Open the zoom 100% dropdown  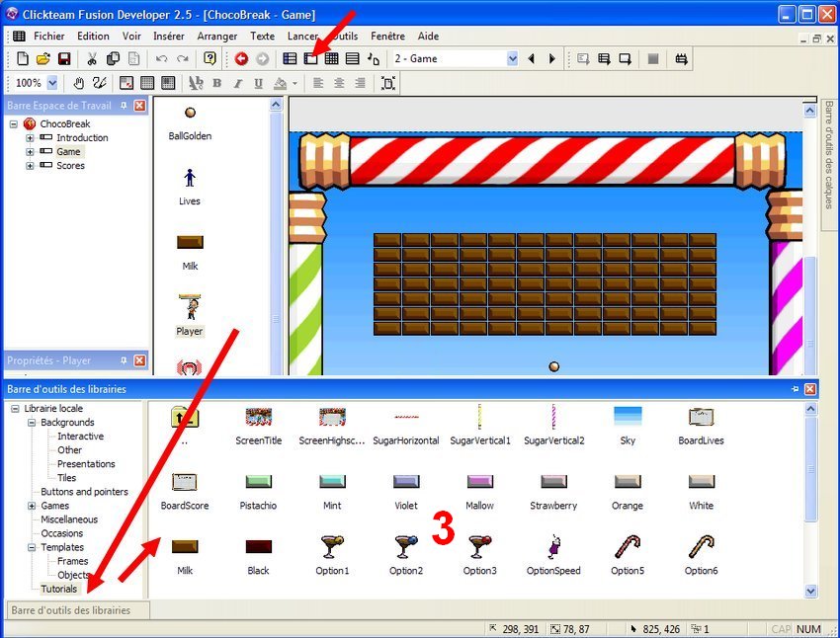point(52,83)
